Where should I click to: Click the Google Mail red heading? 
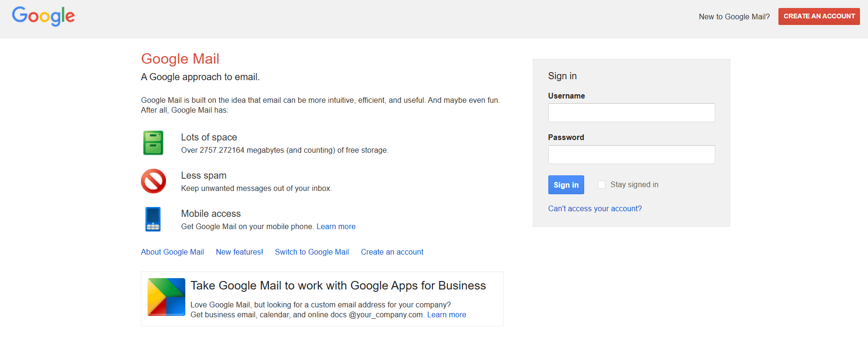click(x=180, y=59)
